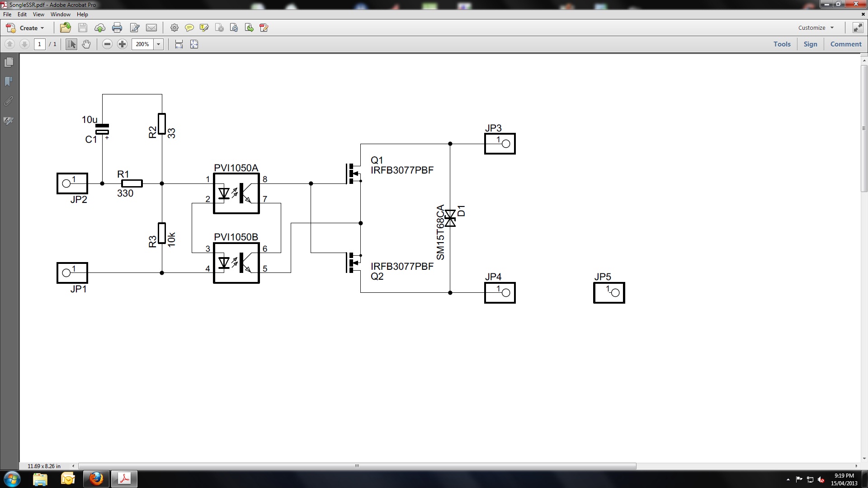Image resolution: width=868 pixels, height=488 pixels.
Task: Click the Rotate page toolbar icon
Action: (x=234, y=28)
